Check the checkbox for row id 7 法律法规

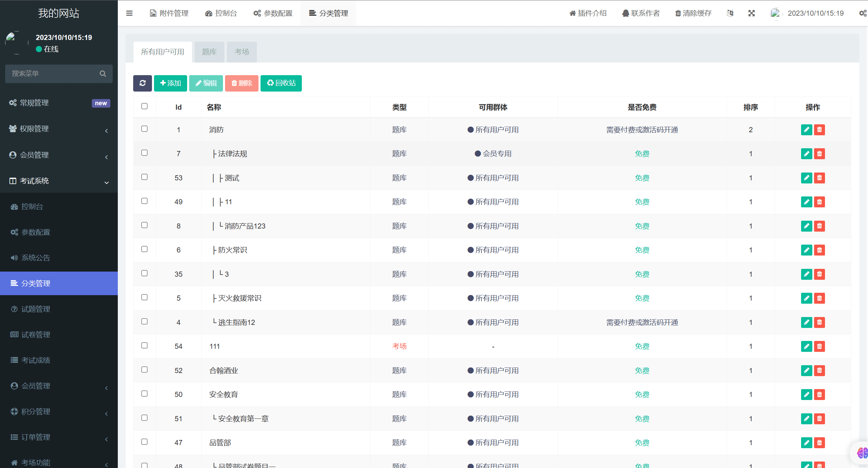click(x=144, y=153)
